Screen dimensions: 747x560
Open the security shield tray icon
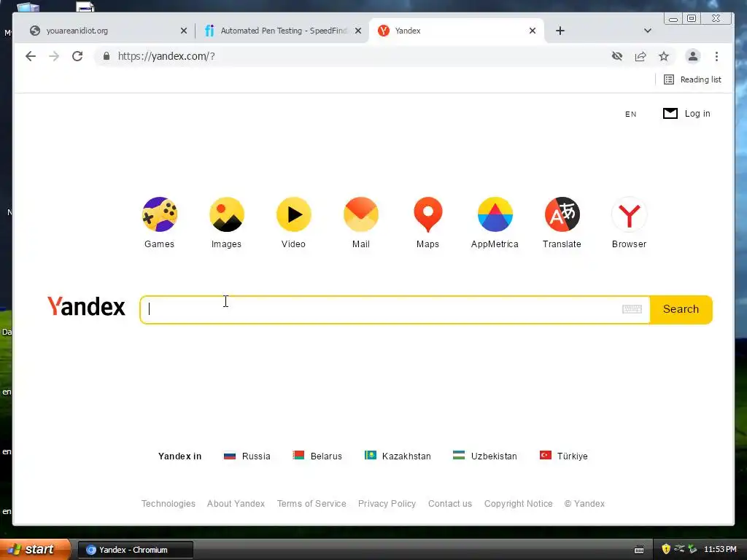[666, 549]
